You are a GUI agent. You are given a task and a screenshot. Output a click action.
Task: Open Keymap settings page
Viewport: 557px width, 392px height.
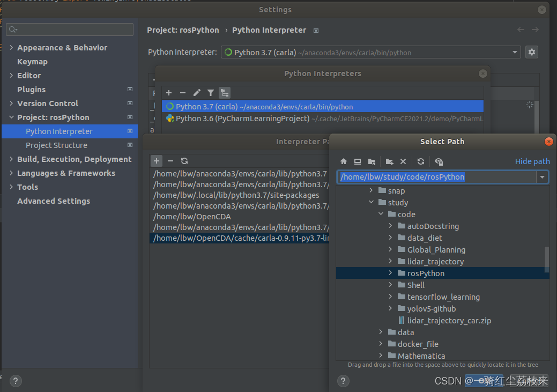(32, 62)
